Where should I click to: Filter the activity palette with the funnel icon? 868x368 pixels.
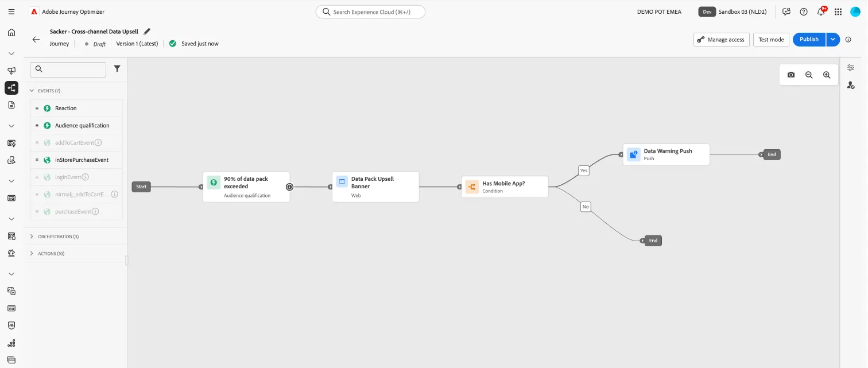point(117,69)
